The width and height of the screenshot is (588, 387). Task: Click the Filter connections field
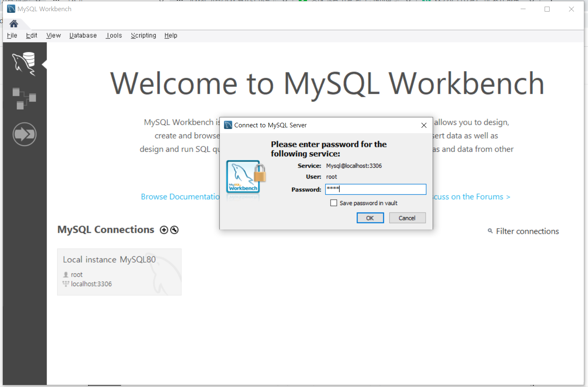coord(527,231)
